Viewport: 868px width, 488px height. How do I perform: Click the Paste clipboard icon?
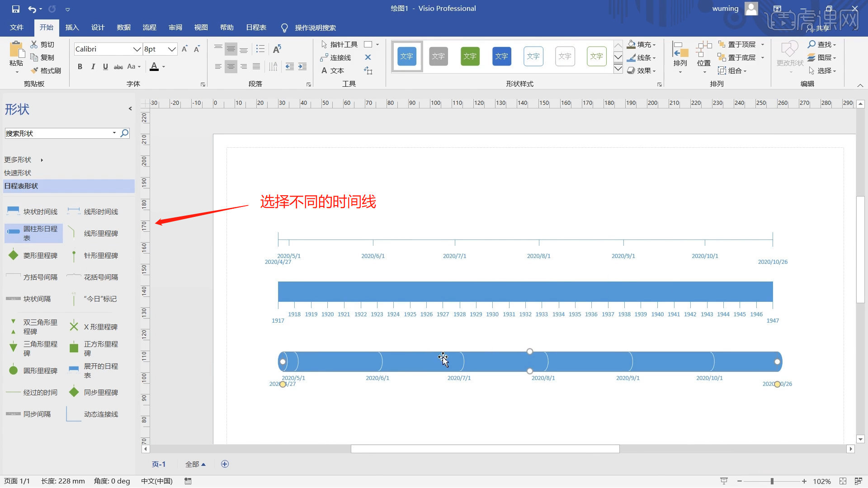[16, 49]
